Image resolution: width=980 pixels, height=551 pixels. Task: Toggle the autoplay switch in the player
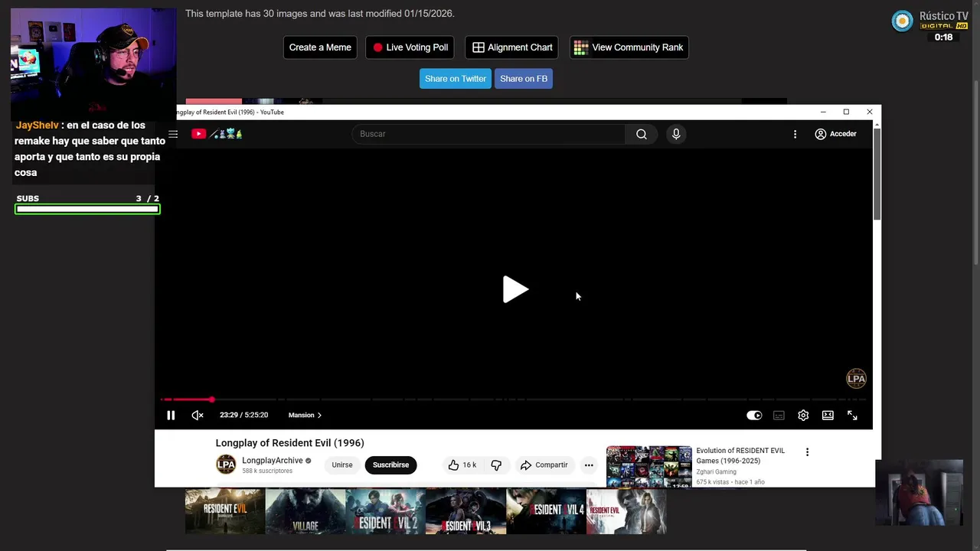(x=754, y=416)
